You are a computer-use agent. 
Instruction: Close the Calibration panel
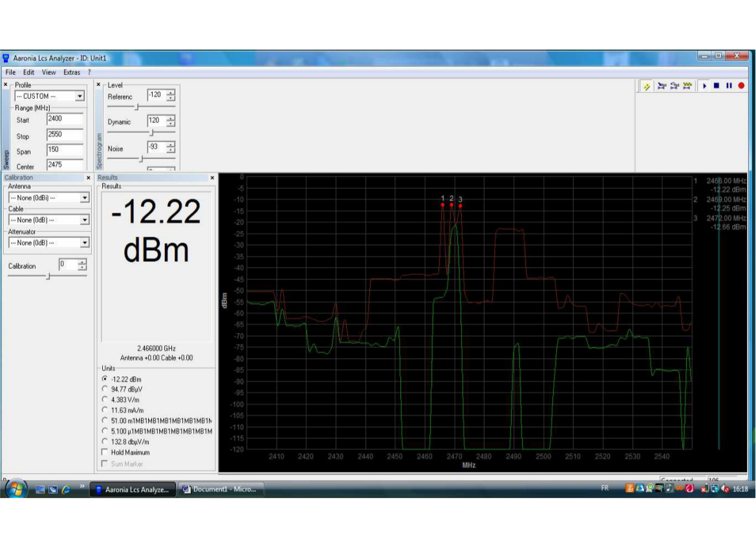click(88, 178)
